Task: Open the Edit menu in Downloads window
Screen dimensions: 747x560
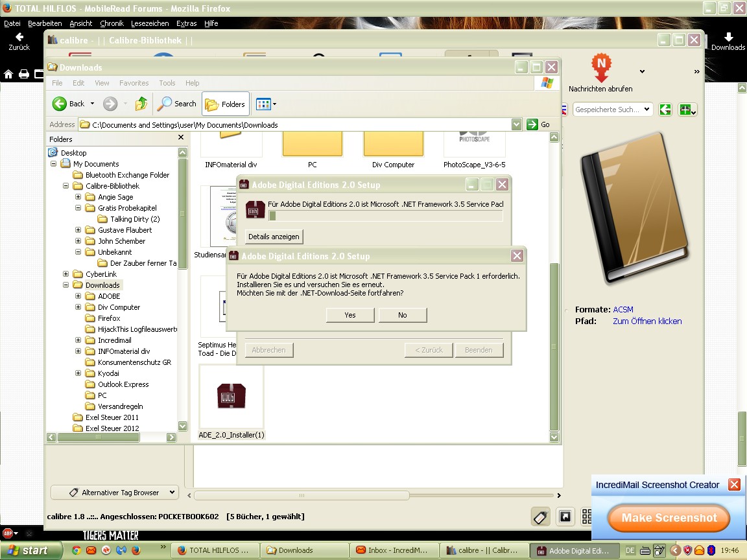Action: [78, 83]
